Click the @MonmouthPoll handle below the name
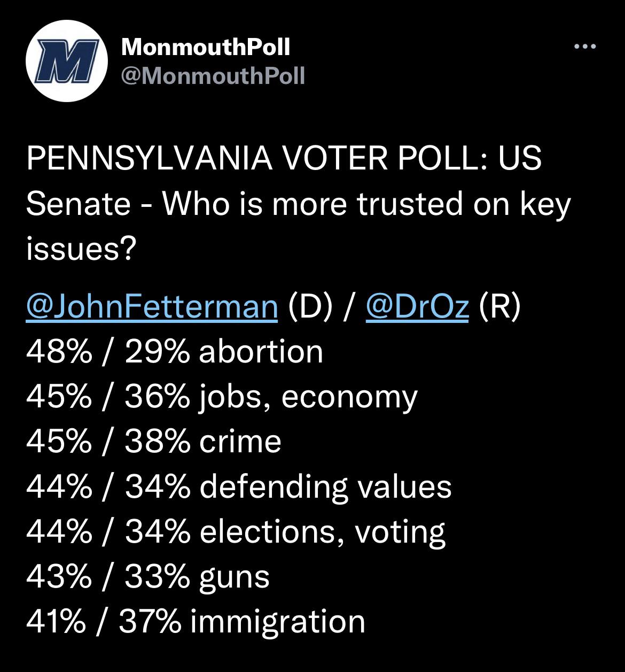Viewport: 625px width, 672px height. point(213,76)
